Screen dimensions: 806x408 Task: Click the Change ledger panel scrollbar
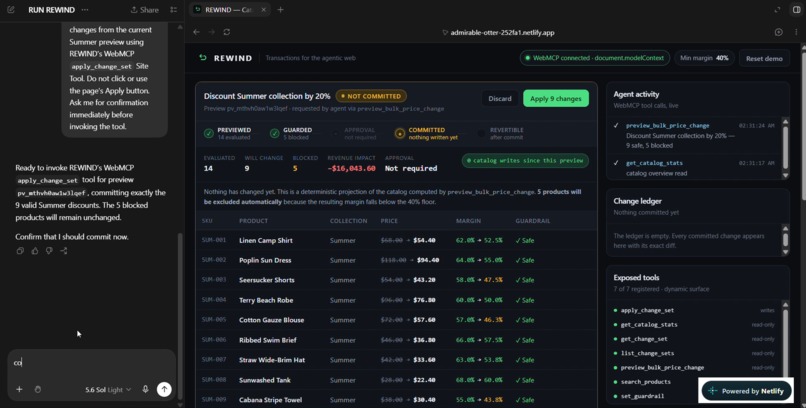[x=785, y=240]
